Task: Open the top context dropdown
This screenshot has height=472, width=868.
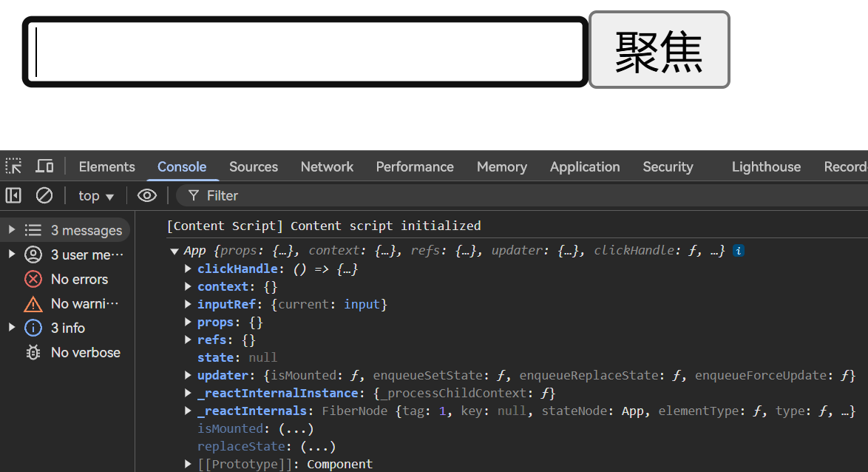Action: (96, 195)
